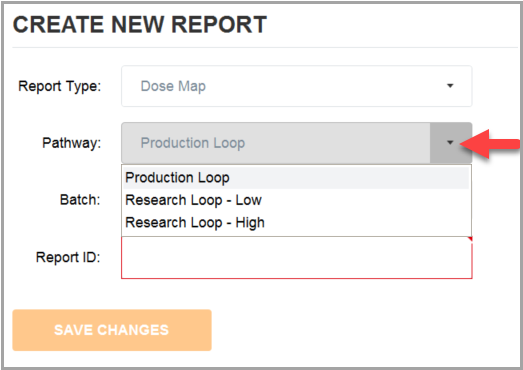
Task: Click the Report Type dropdown arrow
Action: tap(450, 86)
